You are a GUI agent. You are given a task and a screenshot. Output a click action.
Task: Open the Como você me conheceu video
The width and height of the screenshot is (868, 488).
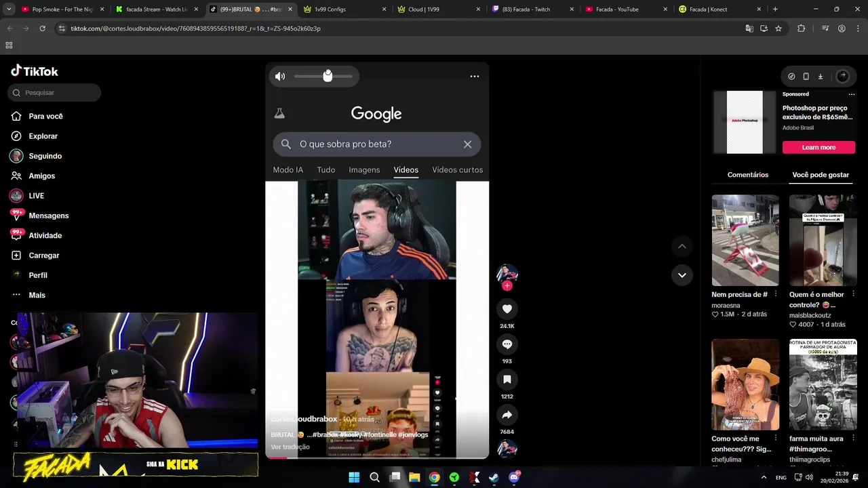click(745, 384)
